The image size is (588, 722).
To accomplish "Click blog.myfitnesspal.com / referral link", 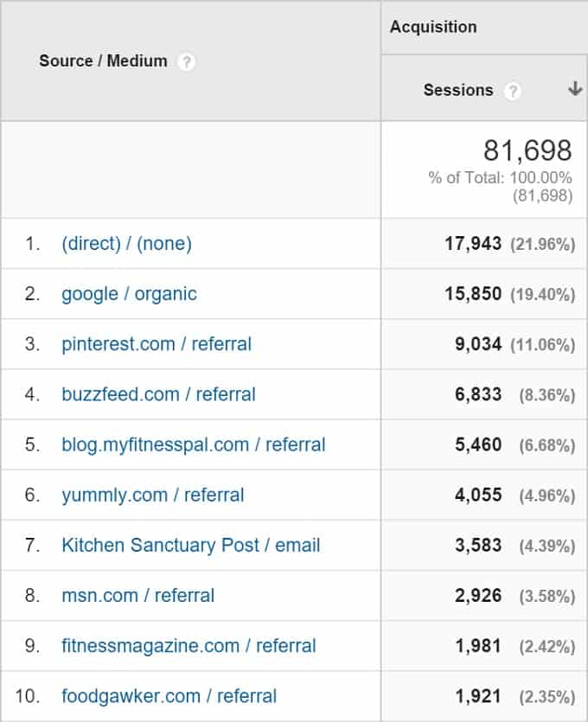I will [194, 444].
